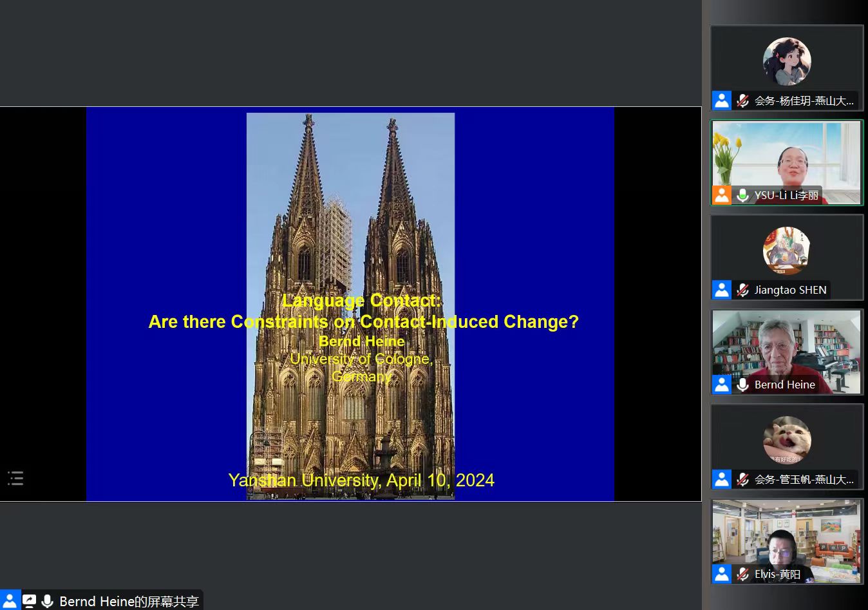Click the blue user icon on Bernd Heine tile
This screenshot has width=868, height=610.
(722, 385)
